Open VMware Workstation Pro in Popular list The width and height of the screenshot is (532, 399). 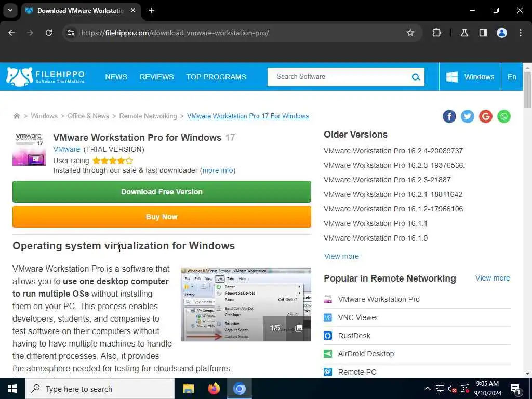[379, 299]
